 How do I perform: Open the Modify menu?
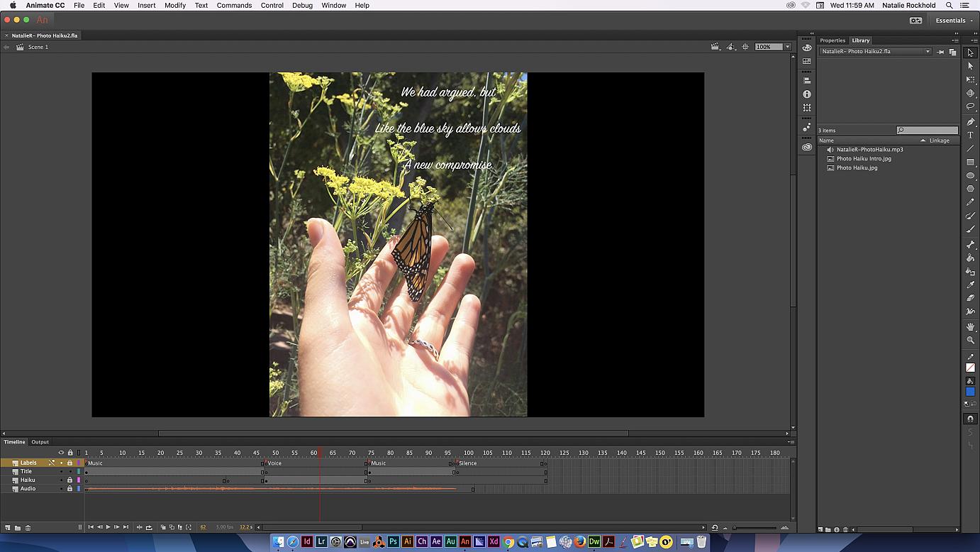(x=175, y=5)
